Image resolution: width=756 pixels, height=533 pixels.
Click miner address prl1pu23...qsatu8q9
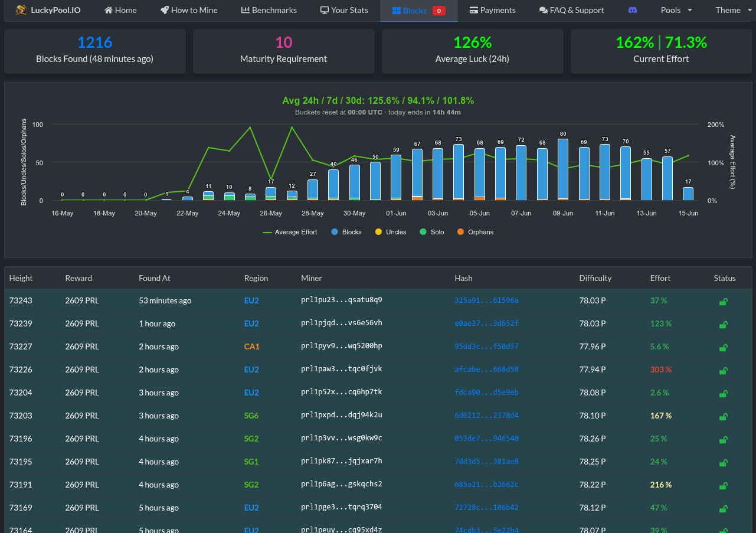click(342, 300)
